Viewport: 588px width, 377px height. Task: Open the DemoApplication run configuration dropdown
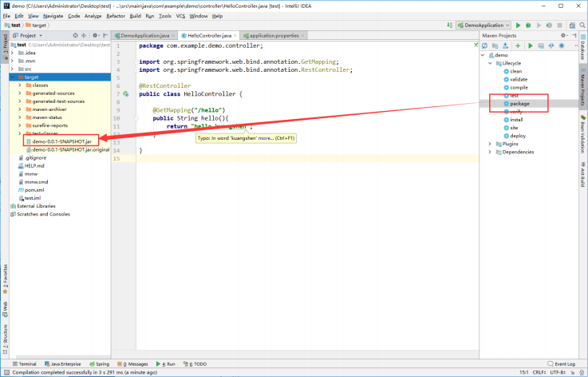[483, 25]
